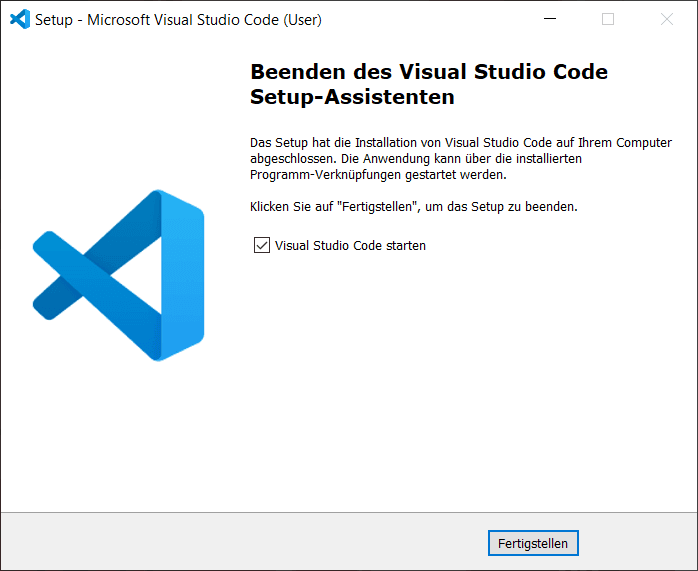Click the VS Code icon in the title bar
Image resolution: width=698 pixels, height=571 pixels.
tap(20, 19)
